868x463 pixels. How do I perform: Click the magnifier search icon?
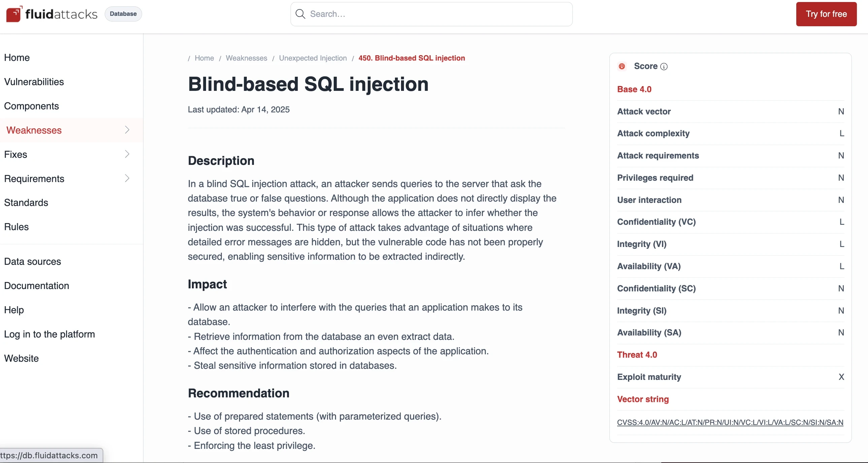tap(300, 14)
